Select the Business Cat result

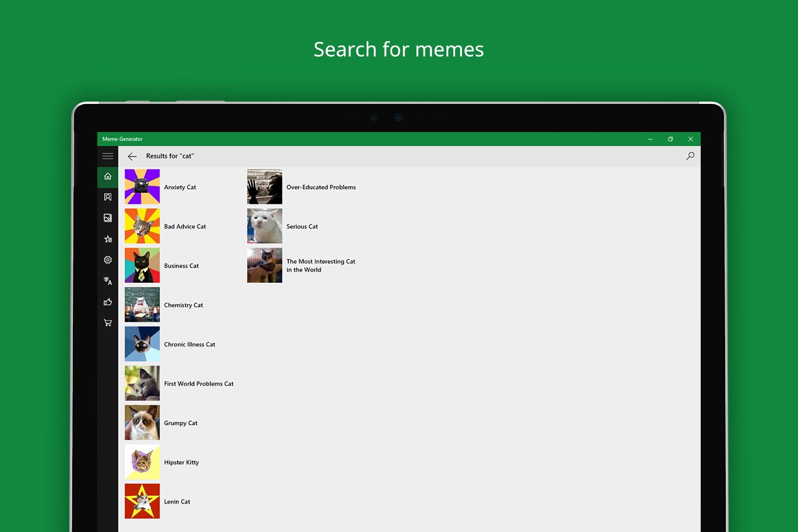coord(142,265)
